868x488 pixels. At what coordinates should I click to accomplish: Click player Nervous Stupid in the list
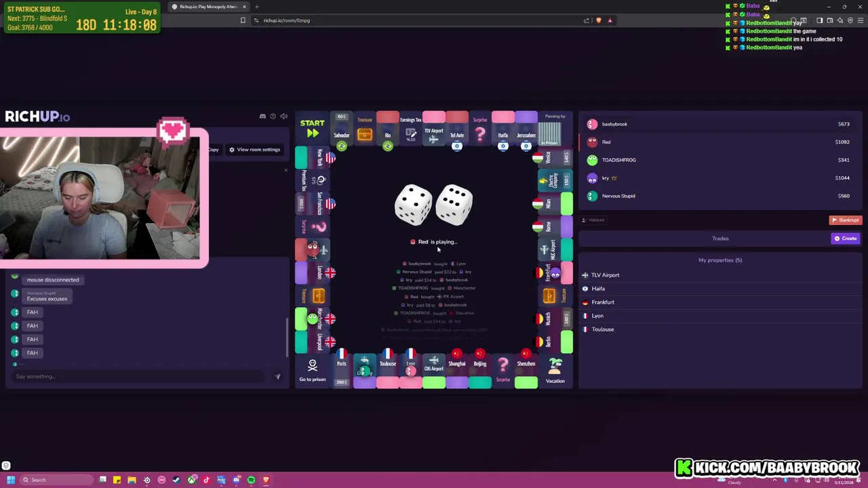coord(720,196)
